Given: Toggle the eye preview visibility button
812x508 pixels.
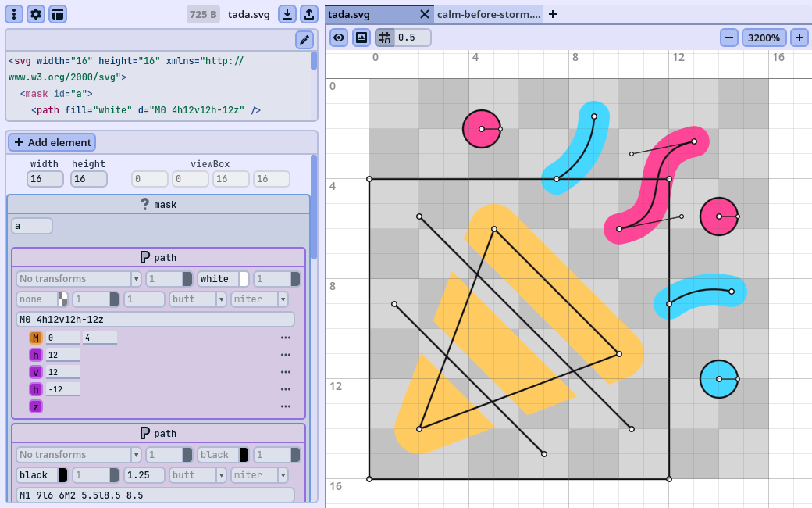Looking at the screenshot, I should [x=338, y=38].
